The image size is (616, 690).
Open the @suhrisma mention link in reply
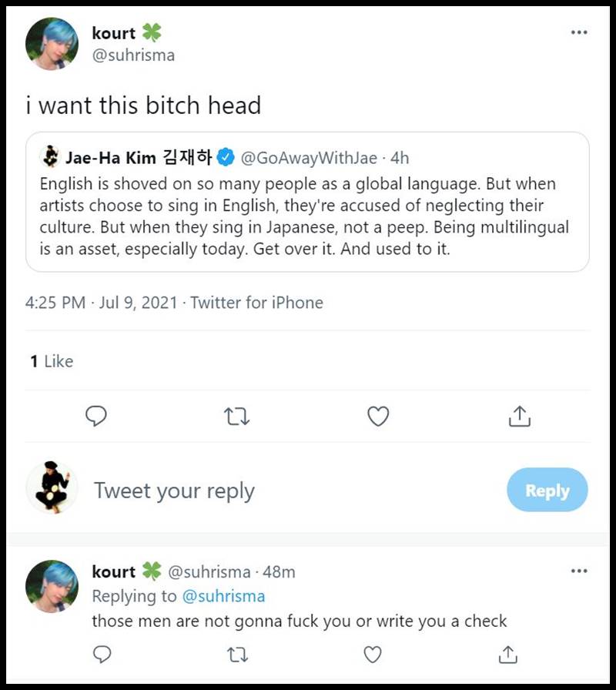[223, 596]
